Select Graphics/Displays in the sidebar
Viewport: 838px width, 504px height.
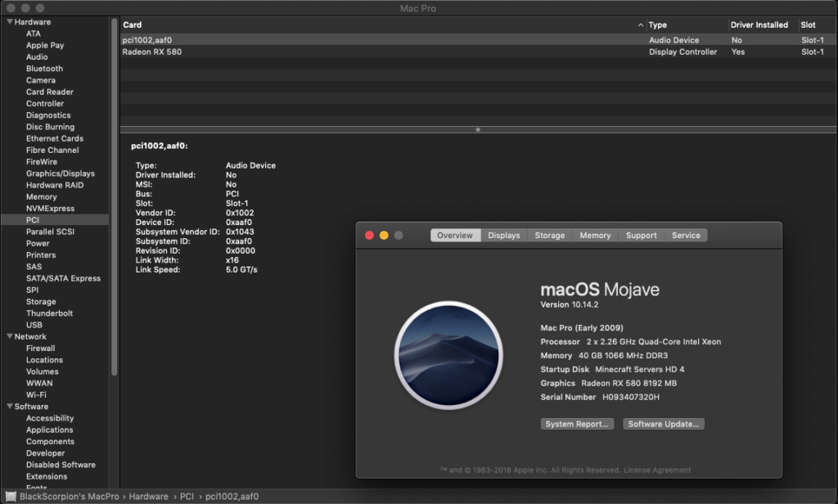[x=61, y=173]
